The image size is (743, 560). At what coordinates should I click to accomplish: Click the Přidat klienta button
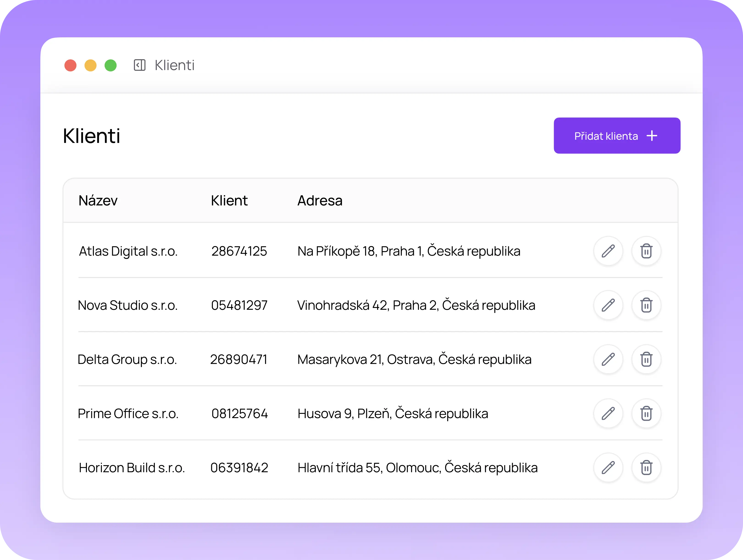617,136
